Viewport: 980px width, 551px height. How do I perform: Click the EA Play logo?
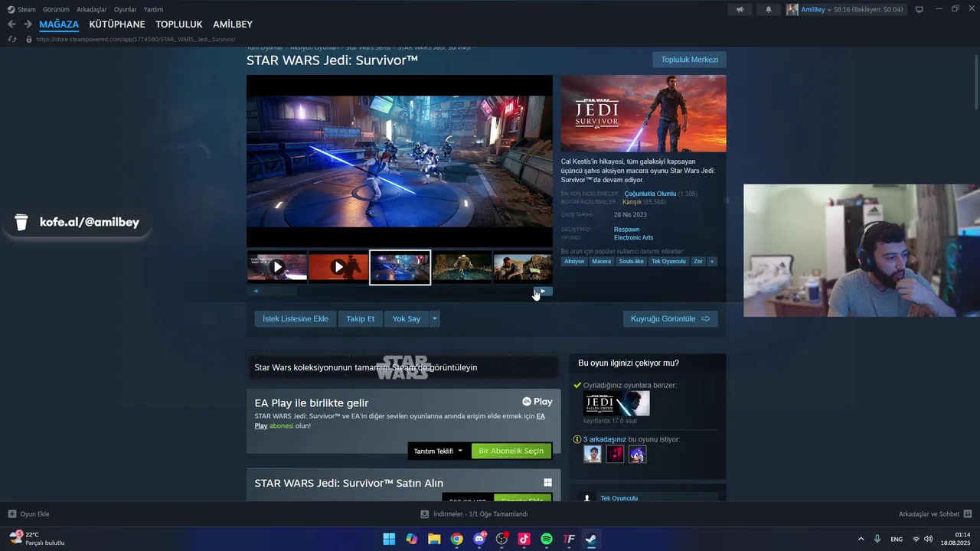(x=537, y=402)
